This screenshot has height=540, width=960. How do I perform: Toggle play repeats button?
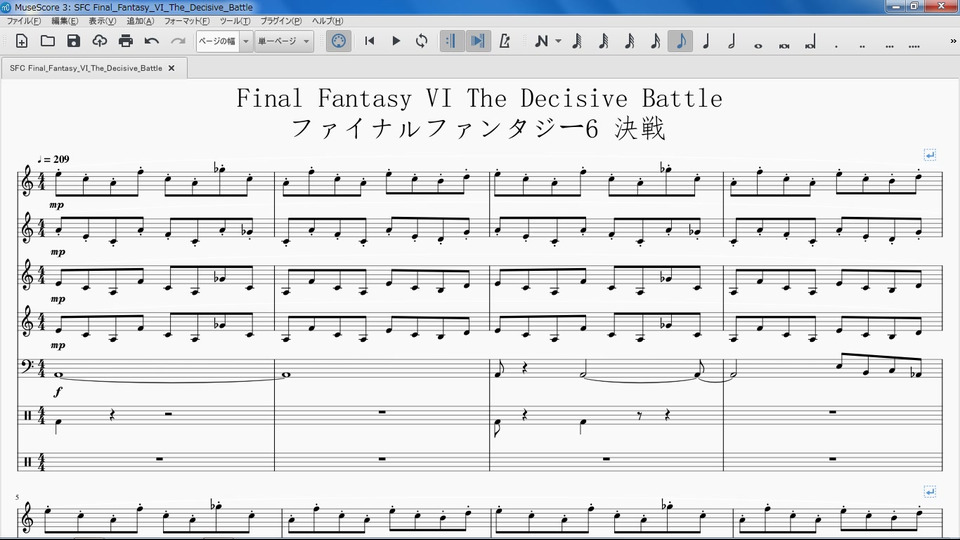click(x=451, y=41)
